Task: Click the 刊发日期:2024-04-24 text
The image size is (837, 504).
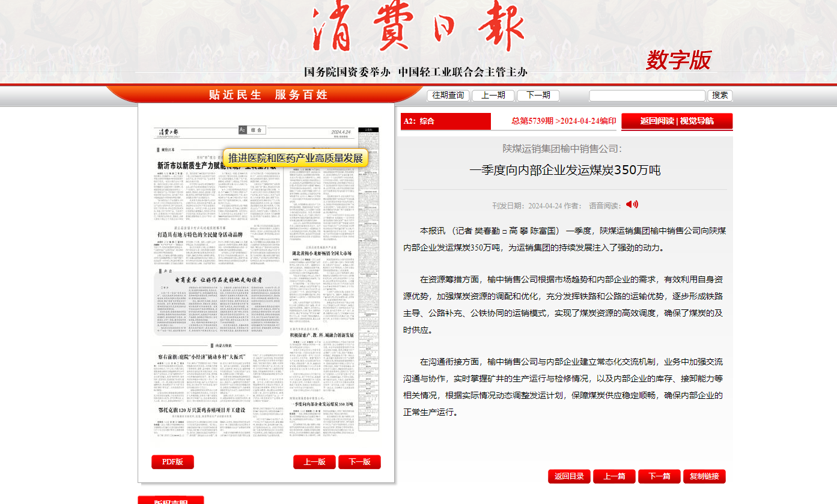Action: pos(527,205)
